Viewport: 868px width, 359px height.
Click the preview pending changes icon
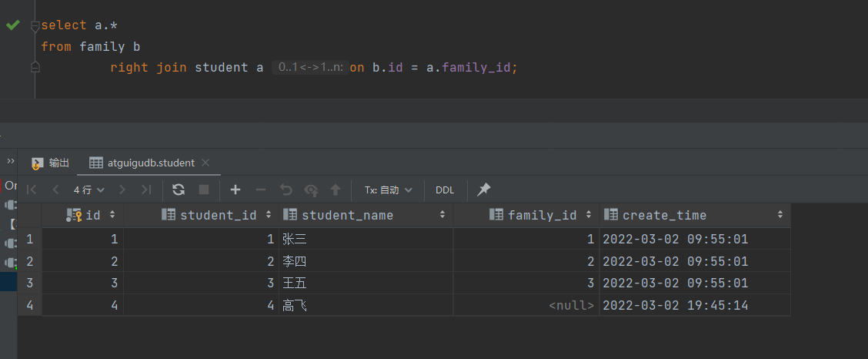coord(311,190)
